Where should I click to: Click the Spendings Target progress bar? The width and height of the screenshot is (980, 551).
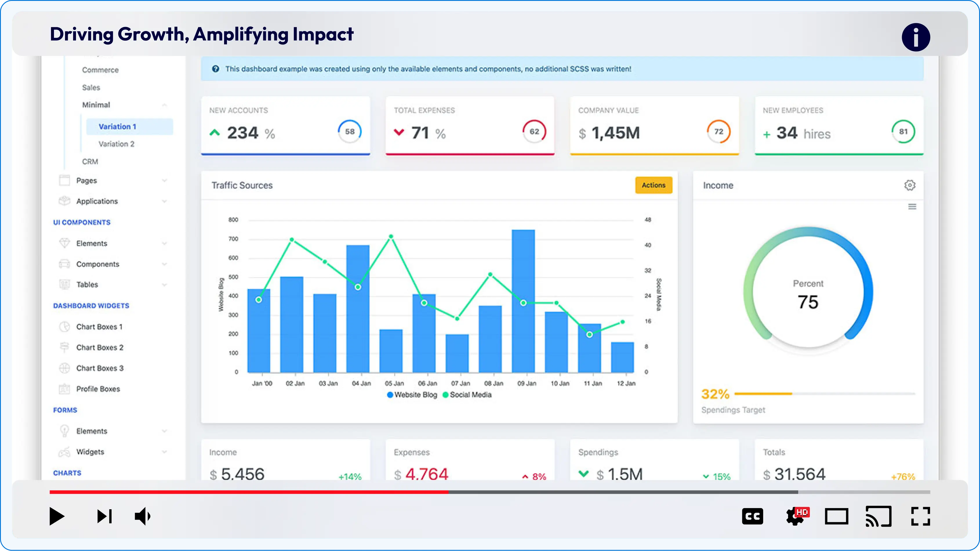(825, 394)
